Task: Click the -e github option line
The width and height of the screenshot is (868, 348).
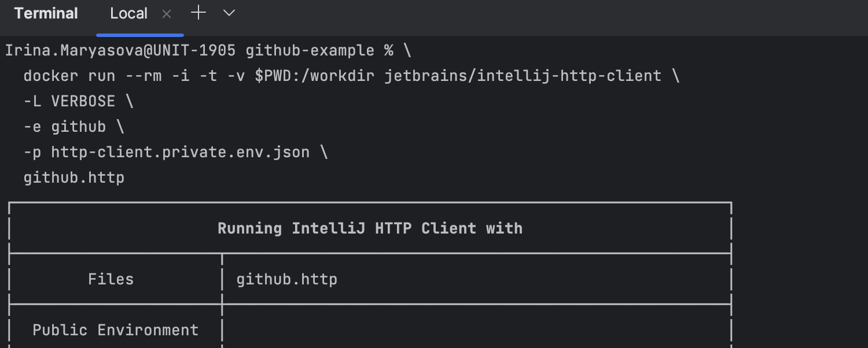Action: [x=74, y=127]
